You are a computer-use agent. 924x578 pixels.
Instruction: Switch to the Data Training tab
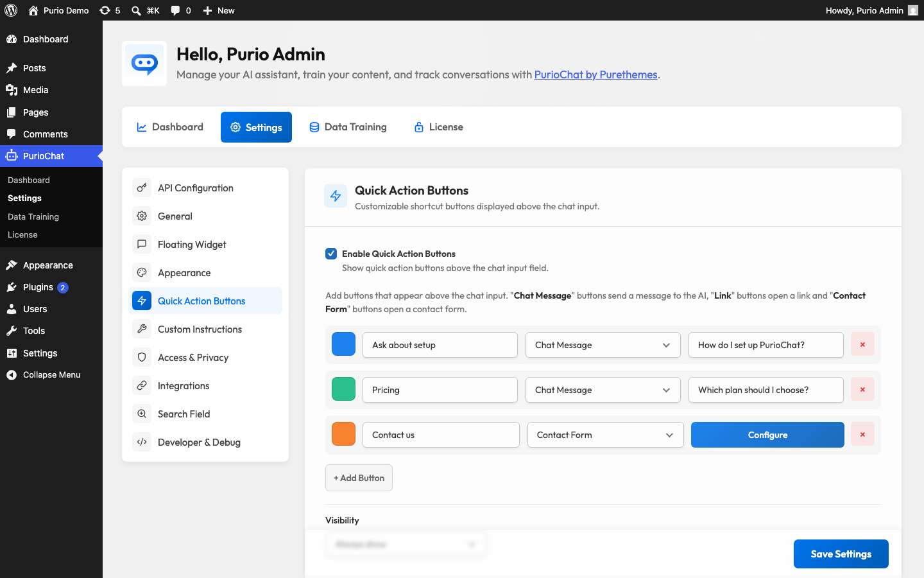tap(348, 127)
